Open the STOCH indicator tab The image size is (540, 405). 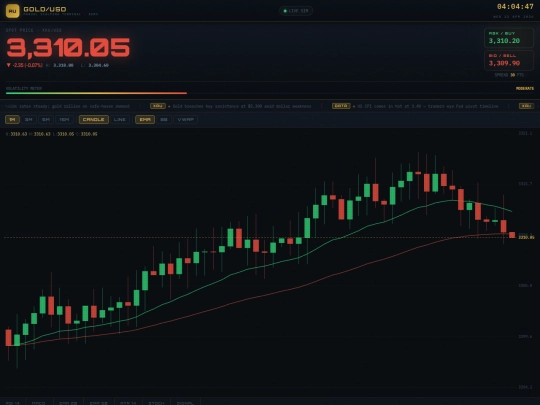[x=156, y=403]
